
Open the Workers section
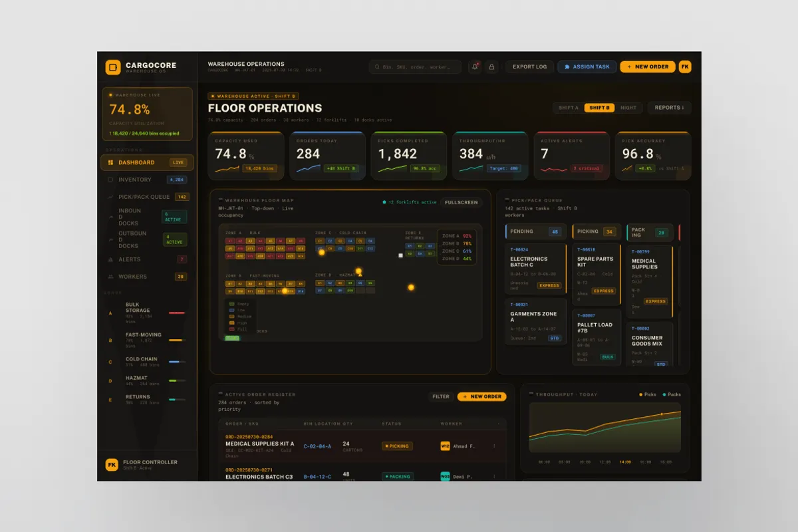click(147, 277)
